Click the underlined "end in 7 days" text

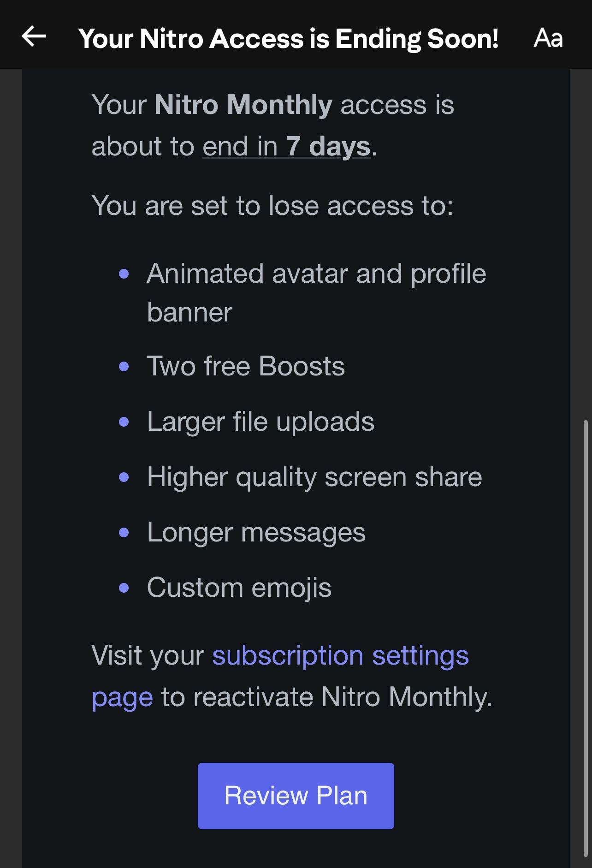point(286,147)
